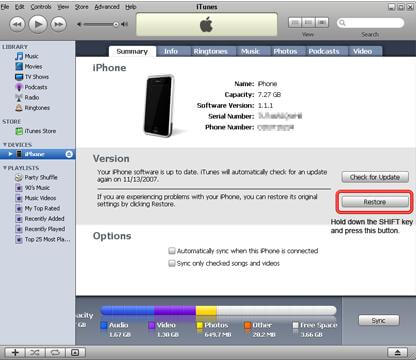Toggle the repeat button in the bottom bar
Viewport: 416px width, 362px height.
pos(55,352)
